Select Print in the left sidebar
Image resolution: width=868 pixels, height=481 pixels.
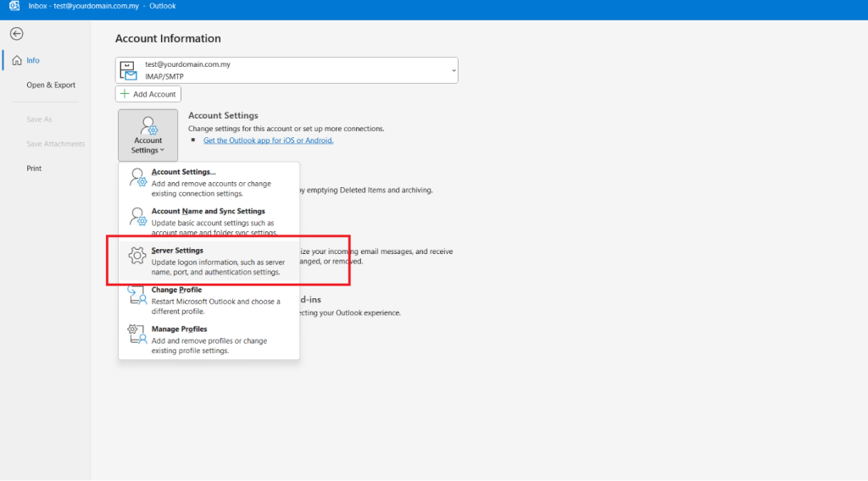pos(34,169)
